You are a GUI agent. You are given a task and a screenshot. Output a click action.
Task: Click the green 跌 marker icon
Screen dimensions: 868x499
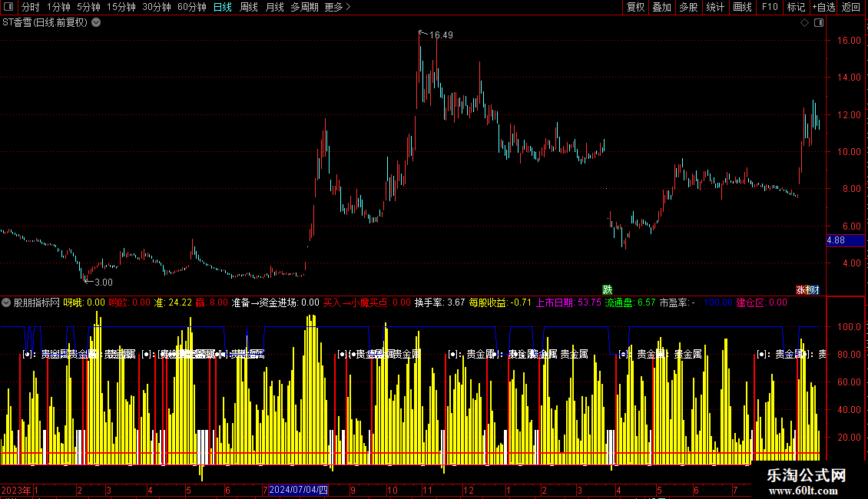(608, 290)
